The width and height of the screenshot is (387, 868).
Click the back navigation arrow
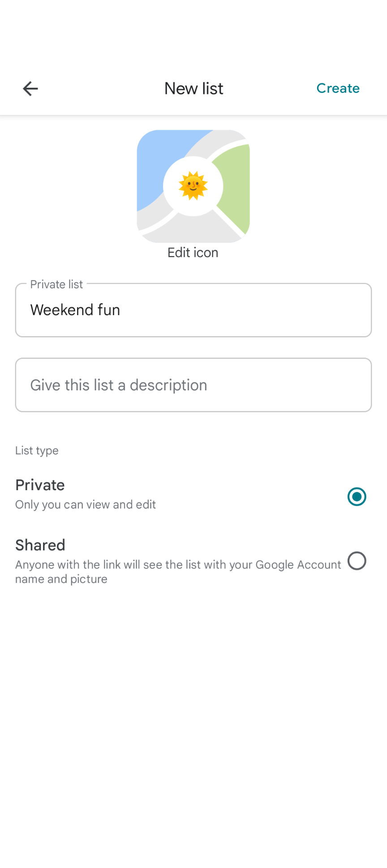[30, 88]
